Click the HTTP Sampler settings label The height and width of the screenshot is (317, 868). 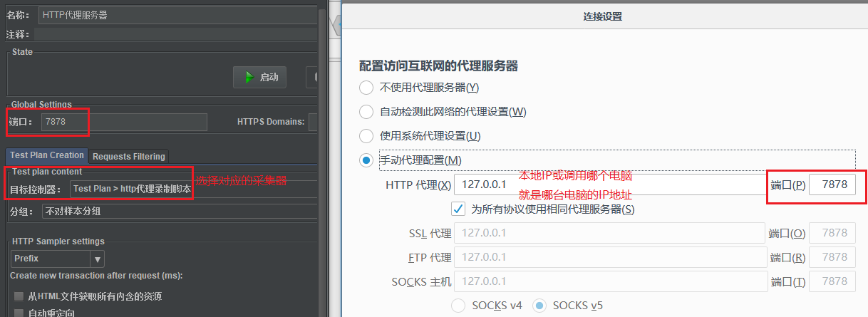point(58,241)
